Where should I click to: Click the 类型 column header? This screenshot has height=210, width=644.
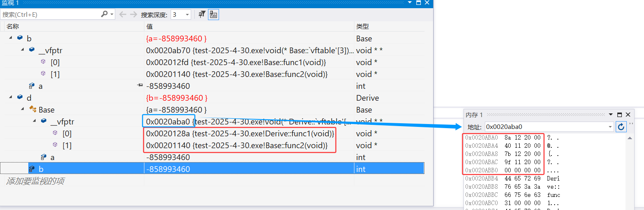pyautogui.click(x=363, y=26)
